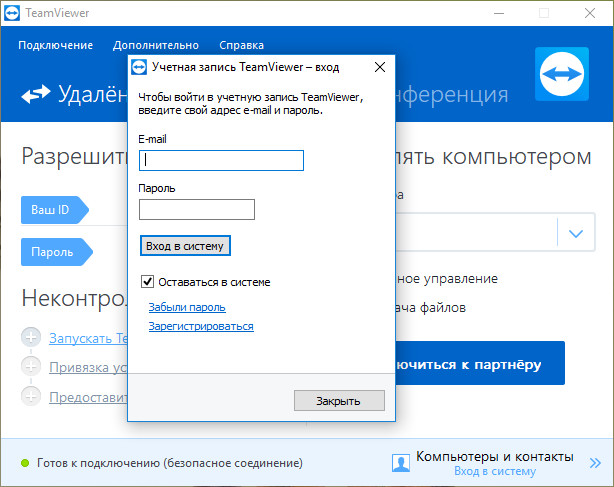614x487 pixels.
Task: Click the green connection status indicator
Action: click(x=25, y=463)
